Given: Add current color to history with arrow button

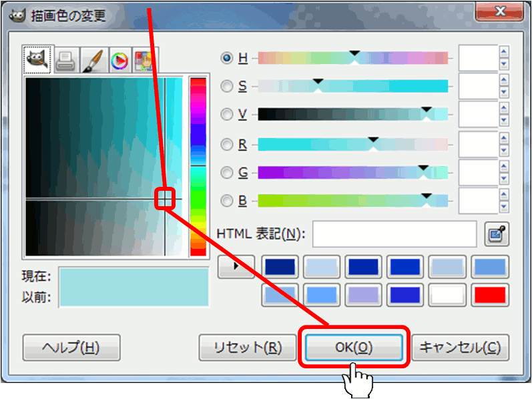Looking at the screenshot, I should 236,266.
